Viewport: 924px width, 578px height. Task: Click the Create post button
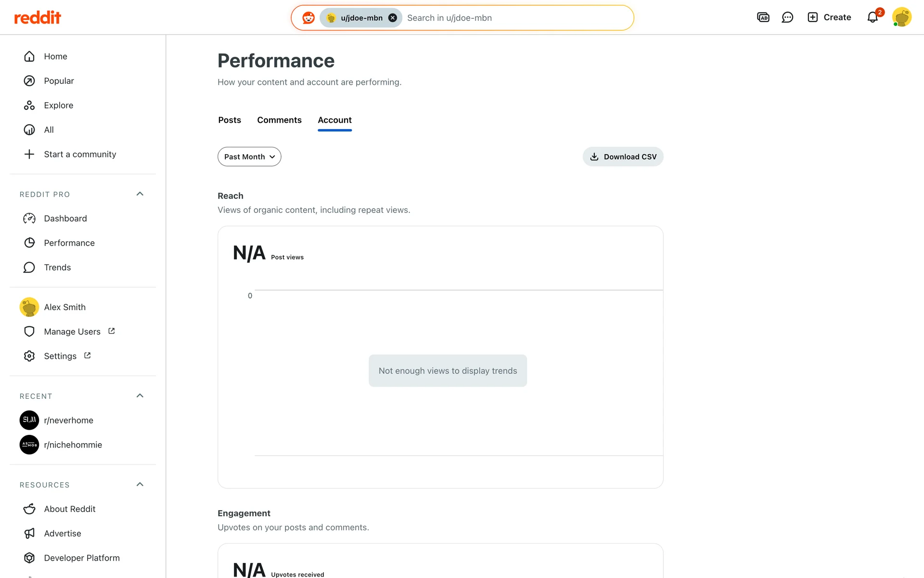(829, 17)
